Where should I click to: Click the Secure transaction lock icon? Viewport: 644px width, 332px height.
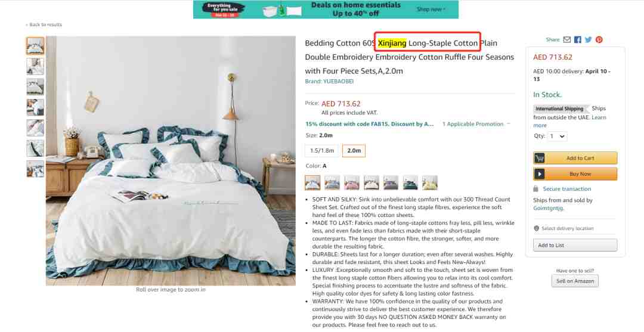pos(535,189)
